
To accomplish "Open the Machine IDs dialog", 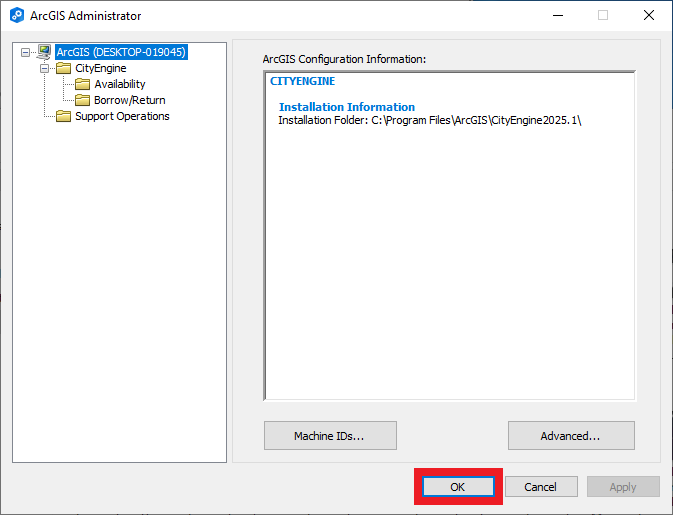I will (x=330, y=436).
